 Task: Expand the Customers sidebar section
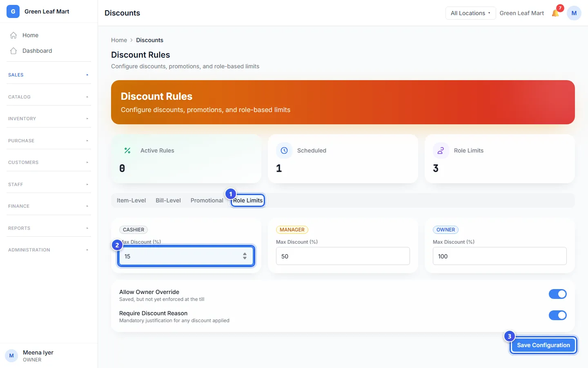coord(49,162)
